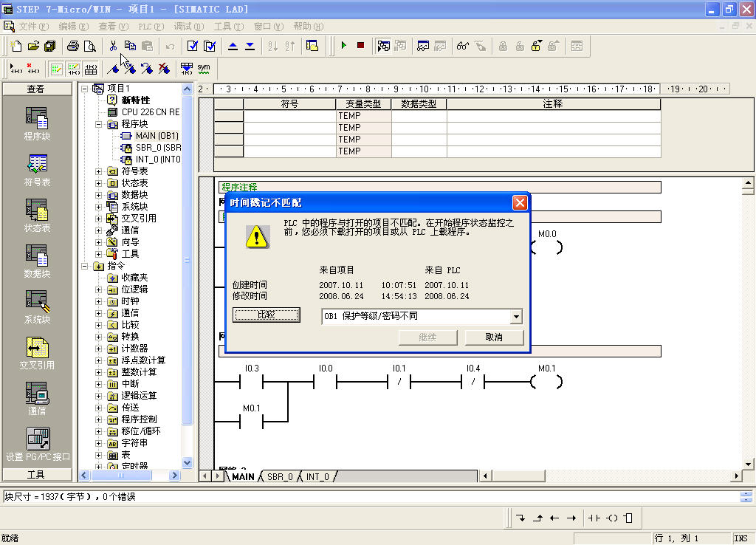Expand the 状态表 node in project tree
The height and width of the screenshot is (545, 756).
point(99,183)
